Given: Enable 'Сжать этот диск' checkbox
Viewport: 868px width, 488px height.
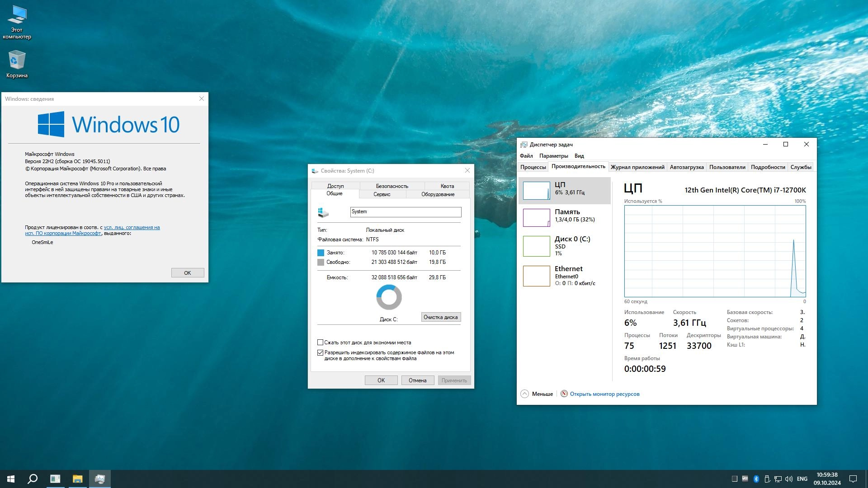Looking at the screenshot, I should click(321, 343).
